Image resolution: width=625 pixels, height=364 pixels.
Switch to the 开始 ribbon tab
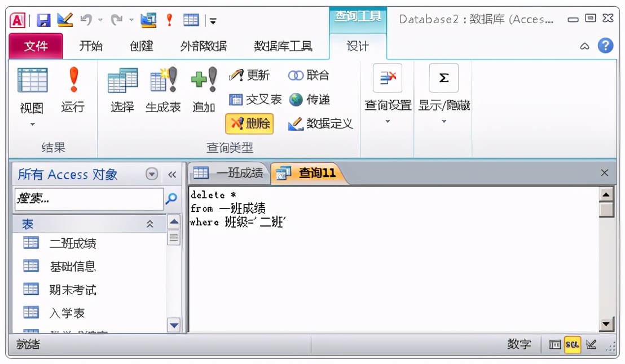point(91,46)
